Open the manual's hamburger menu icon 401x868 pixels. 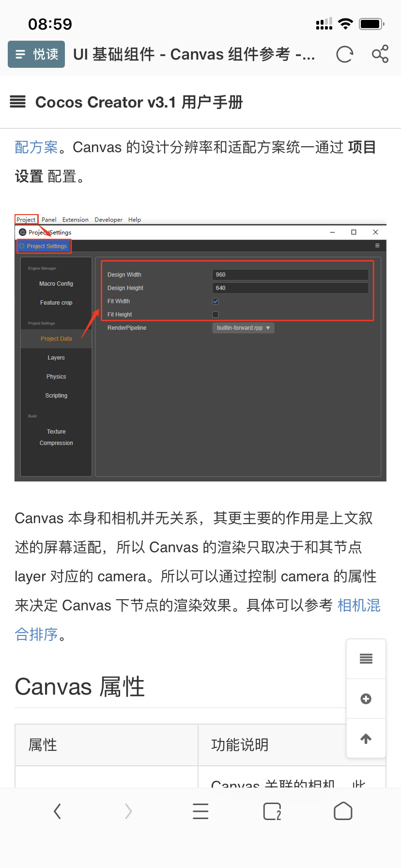[x=18, y=102]
